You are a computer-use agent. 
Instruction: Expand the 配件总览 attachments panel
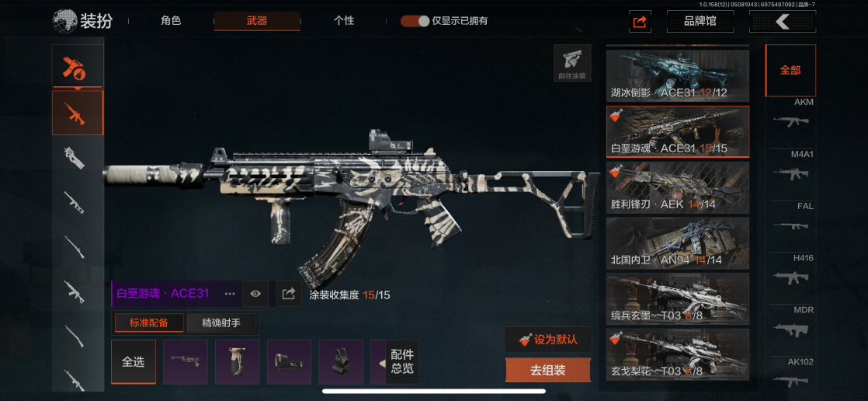coord(402,361)
